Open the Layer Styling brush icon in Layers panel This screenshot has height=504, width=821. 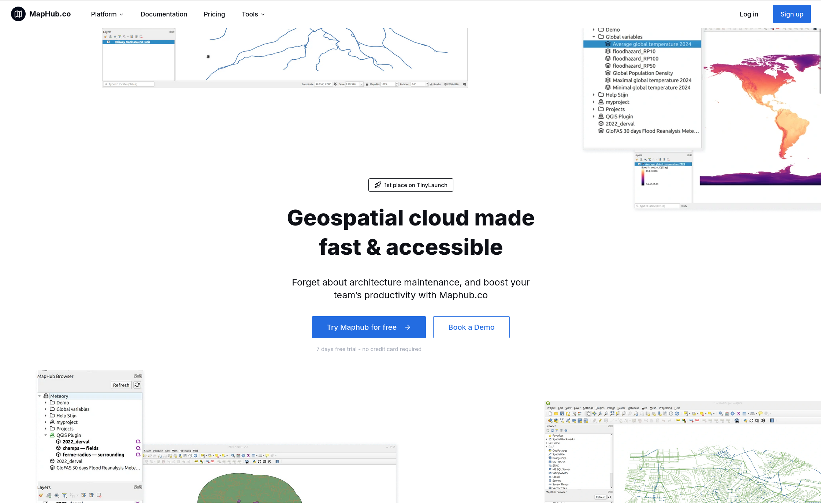pos(41,495)
